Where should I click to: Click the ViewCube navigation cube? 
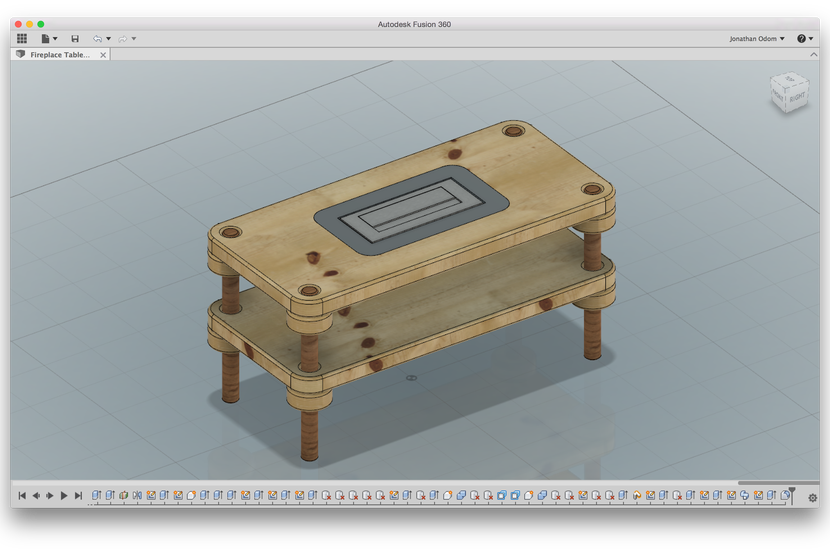[788, 92]
